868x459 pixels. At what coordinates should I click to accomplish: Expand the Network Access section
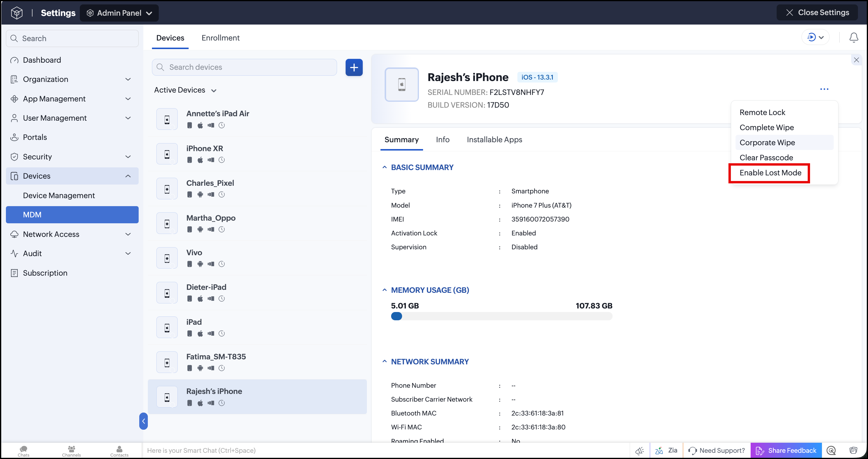click(x=128, y=235)
